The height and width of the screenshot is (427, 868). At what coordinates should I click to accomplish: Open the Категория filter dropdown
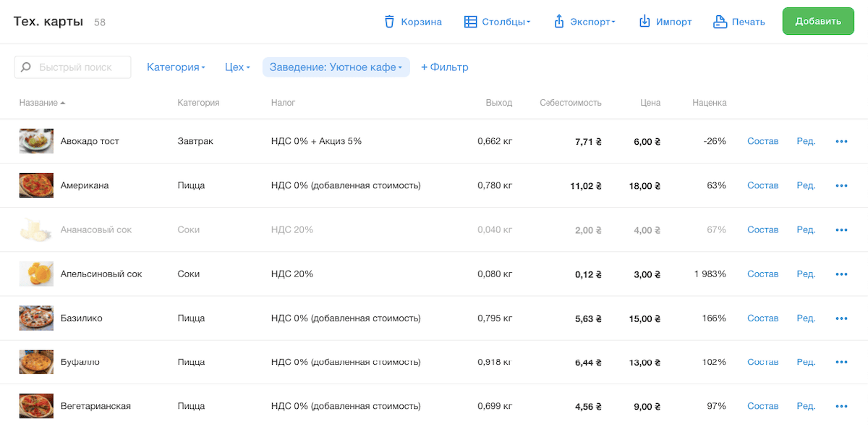[176, 67]
